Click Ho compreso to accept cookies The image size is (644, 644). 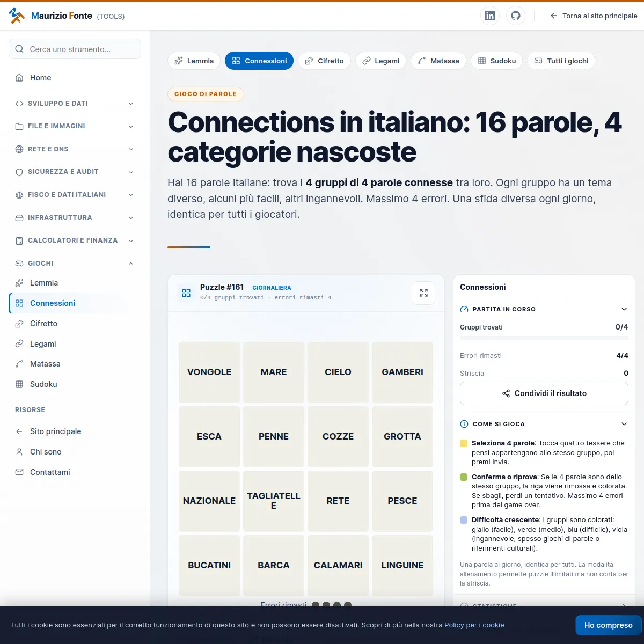609,625
